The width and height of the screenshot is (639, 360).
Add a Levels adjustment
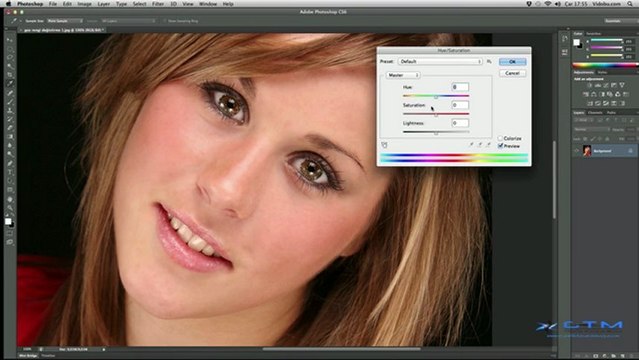tap(597, 85)
